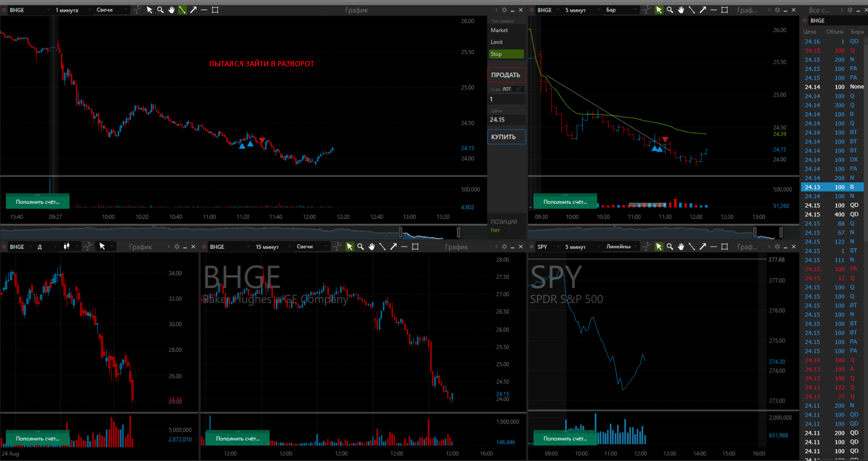Focus the quantity input field showing 1

(507, 99)
